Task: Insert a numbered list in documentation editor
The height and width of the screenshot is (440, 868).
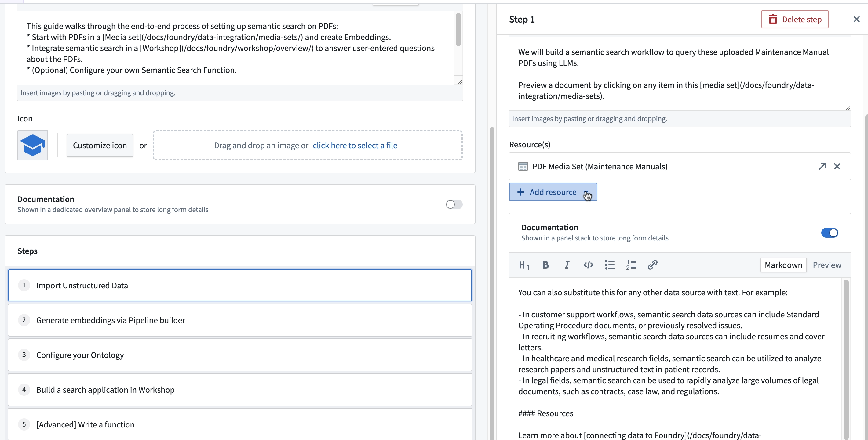Action: point(631,265)
